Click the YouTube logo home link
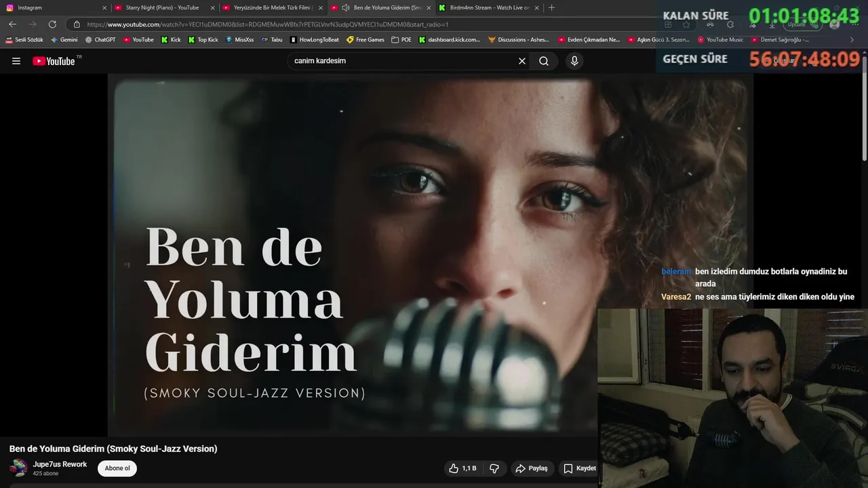The height and width of the screenshot is (488, 868). pyautogui.click(x=54, y=61)
